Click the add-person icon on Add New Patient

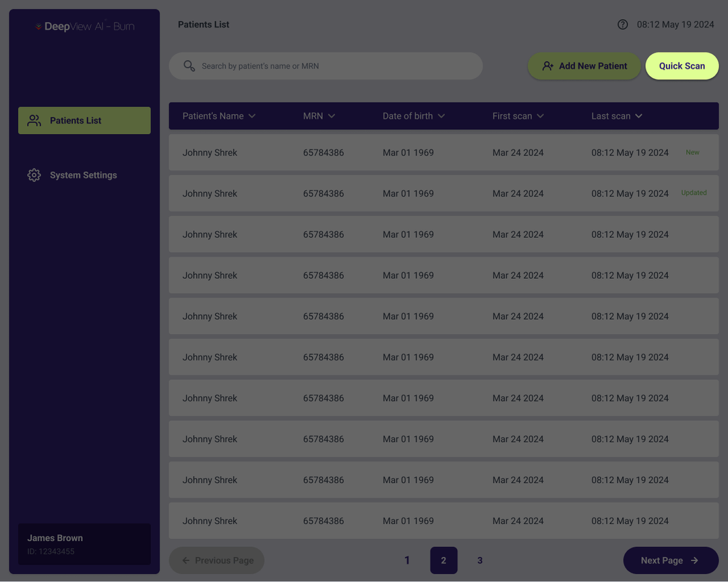coord(548,66)
